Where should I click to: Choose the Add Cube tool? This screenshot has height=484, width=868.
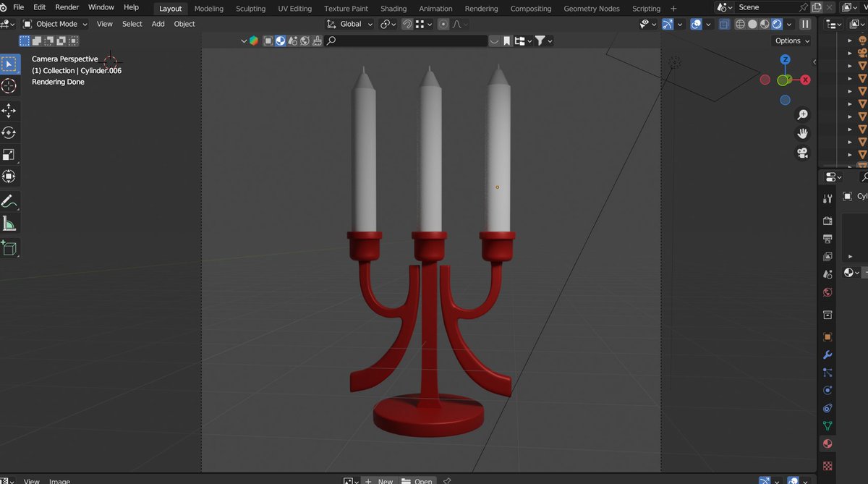coord(9,247)
